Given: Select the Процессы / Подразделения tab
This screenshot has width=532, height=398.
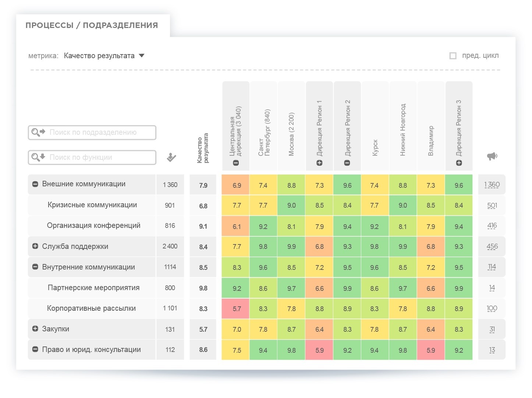Looking at the screenshot, I should point(92,25).
